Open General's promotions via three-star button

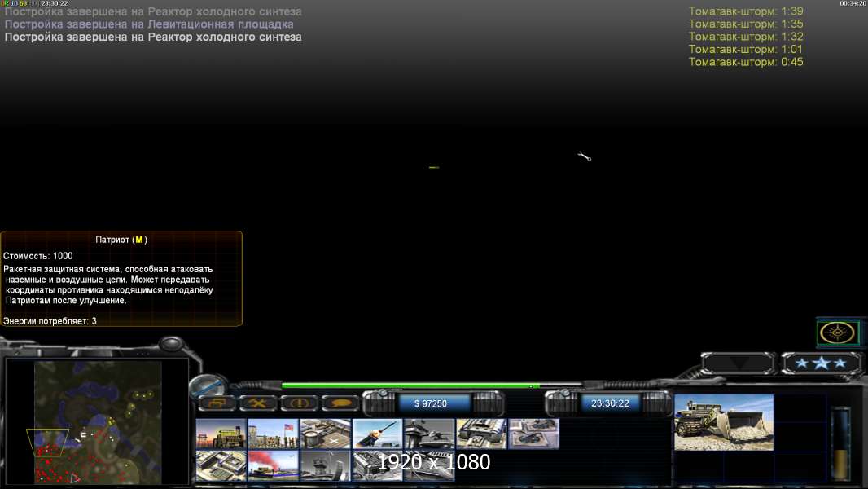click(821, 363)
